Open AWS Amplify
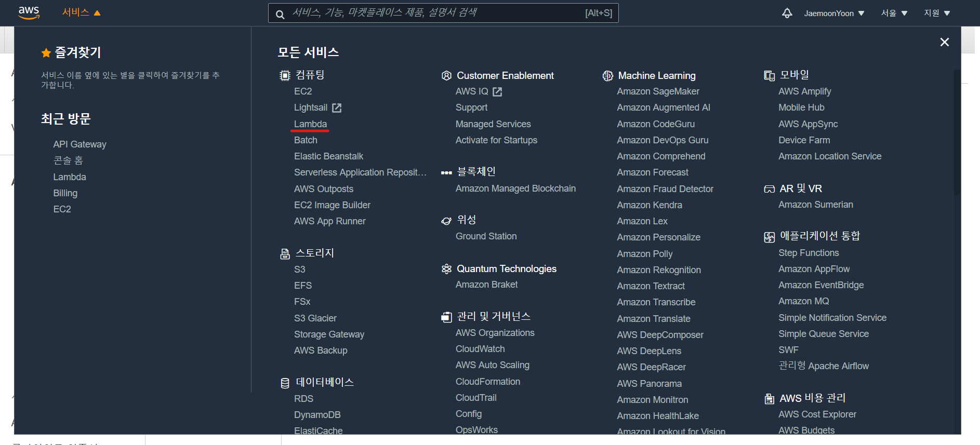 [x=805, y=91]
